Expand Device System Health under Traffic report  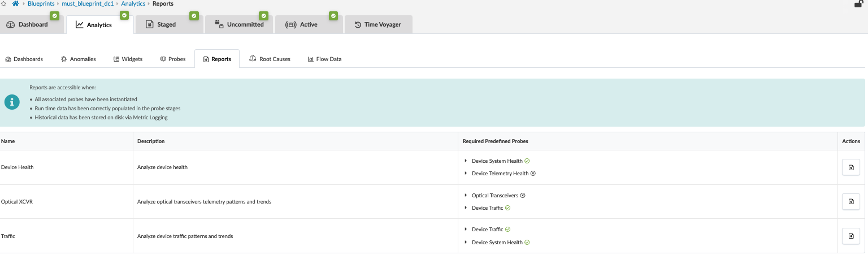(466, 243)
